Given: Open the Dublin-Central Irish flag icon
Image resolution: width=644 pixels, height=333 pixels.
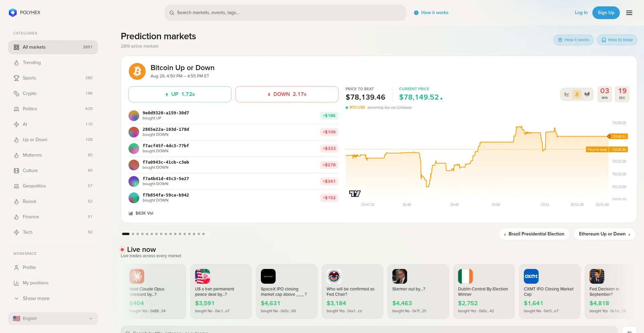Looking at the screenshot, I should (466, 276).
